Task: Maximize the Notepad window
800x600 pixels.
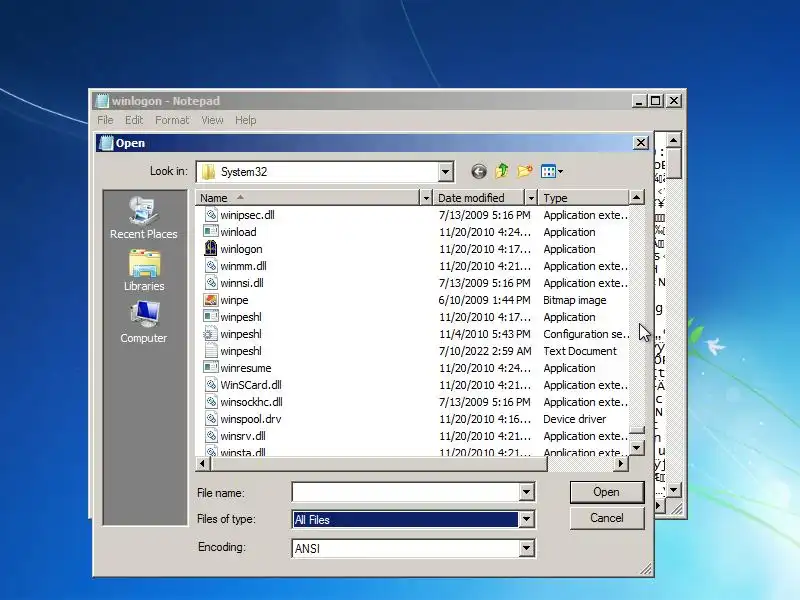Action: (x=656, y=101)
